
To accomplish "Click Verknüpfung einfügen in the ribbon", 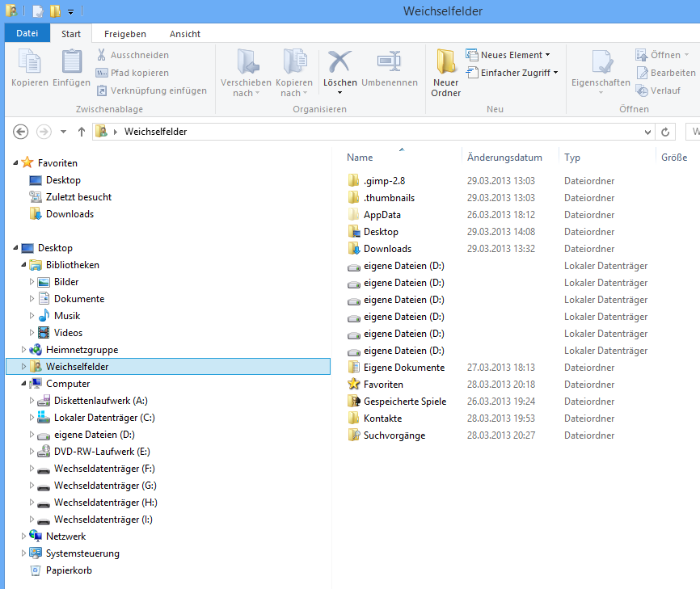I will click(x=151, y=90).
